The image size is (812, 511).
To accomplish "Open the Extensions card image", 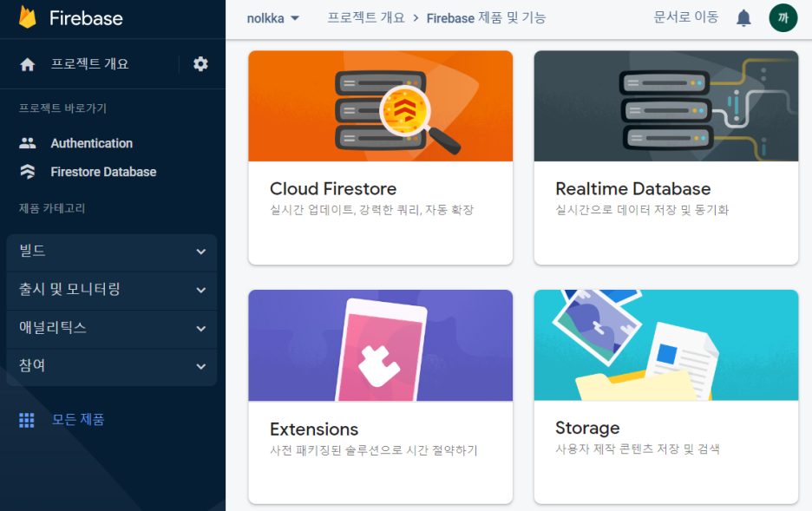I will tap(381, 345).
